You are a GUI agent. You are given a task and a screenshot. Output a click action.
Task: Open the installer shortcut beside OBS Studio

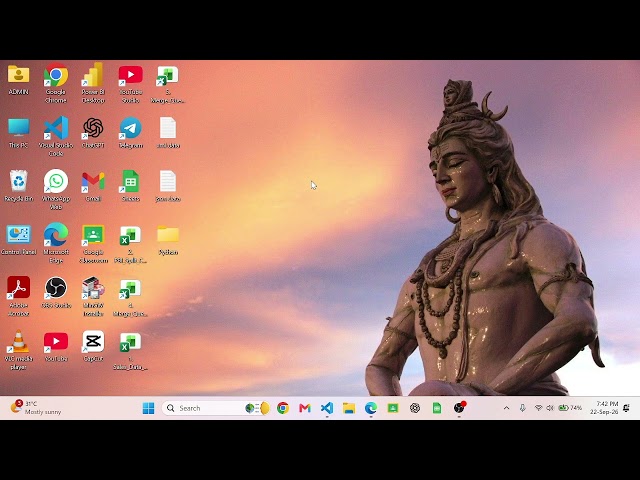point(93,296)
